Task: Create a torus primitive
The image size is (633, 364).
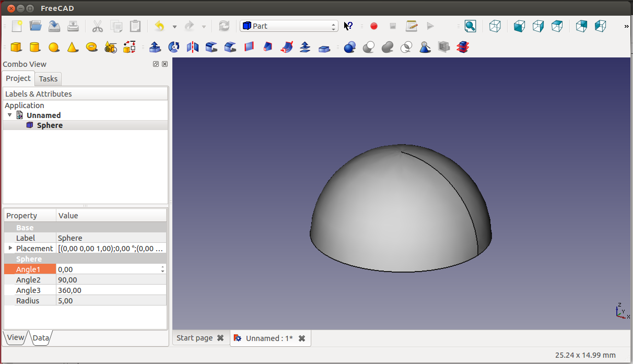Action: pyautogui.click(x=92, y=48)
